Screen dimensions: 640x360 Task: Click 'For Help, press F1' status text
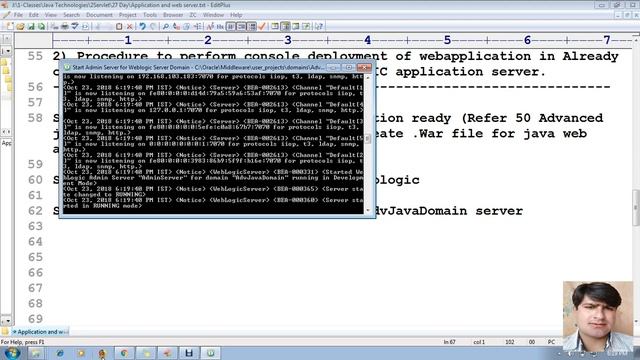pyautogui.click(x=22, y=342)
